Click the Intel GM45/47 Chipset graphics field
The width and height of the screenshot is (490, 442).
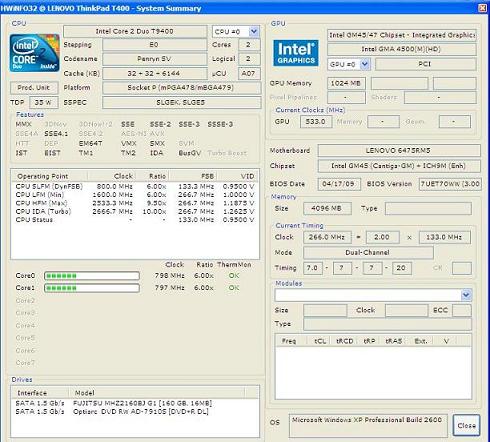401,35
